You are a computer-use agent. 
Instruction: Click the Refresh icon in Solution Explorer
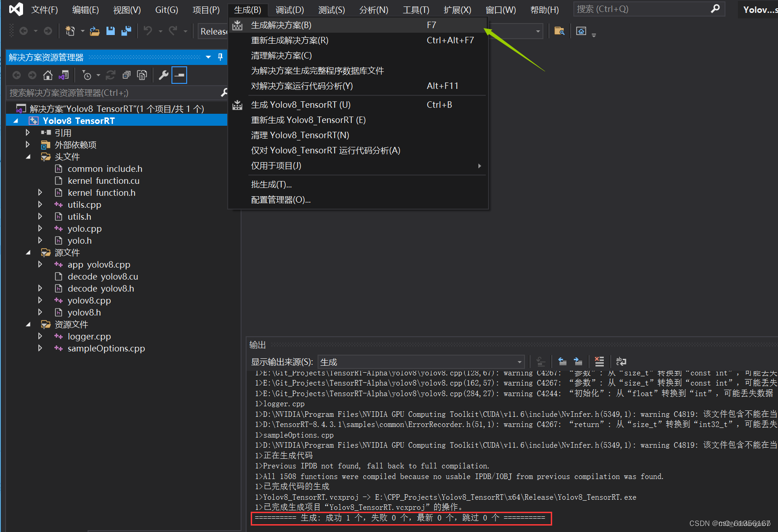111,75
